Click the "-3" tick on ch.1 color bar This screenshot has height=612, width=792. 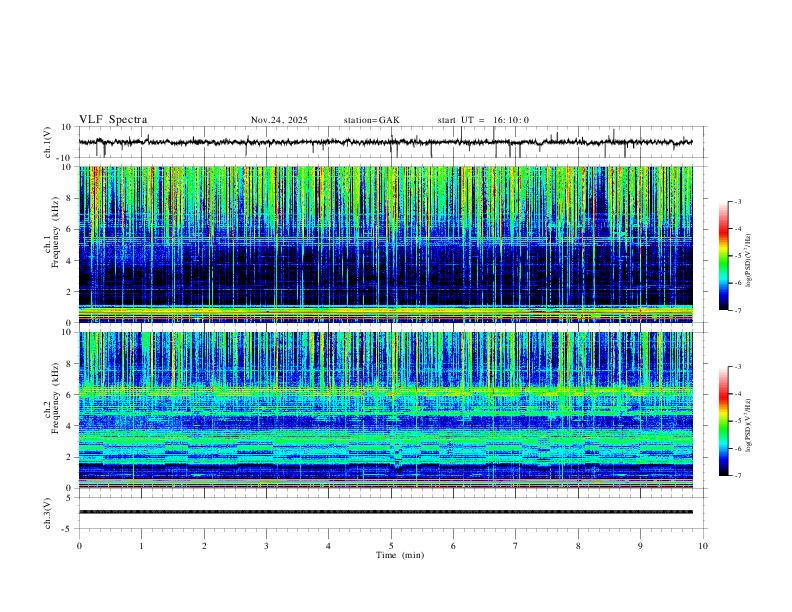pos(737,201)
